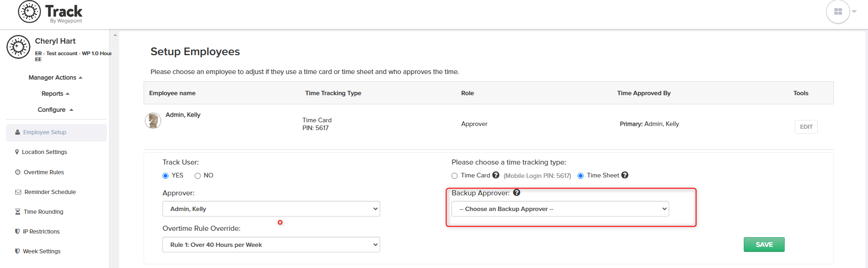The height and width of the screenshot is (268, 868).
Task: Click the PIN: 5617 text in the row
Action: [x=315, y=128]
